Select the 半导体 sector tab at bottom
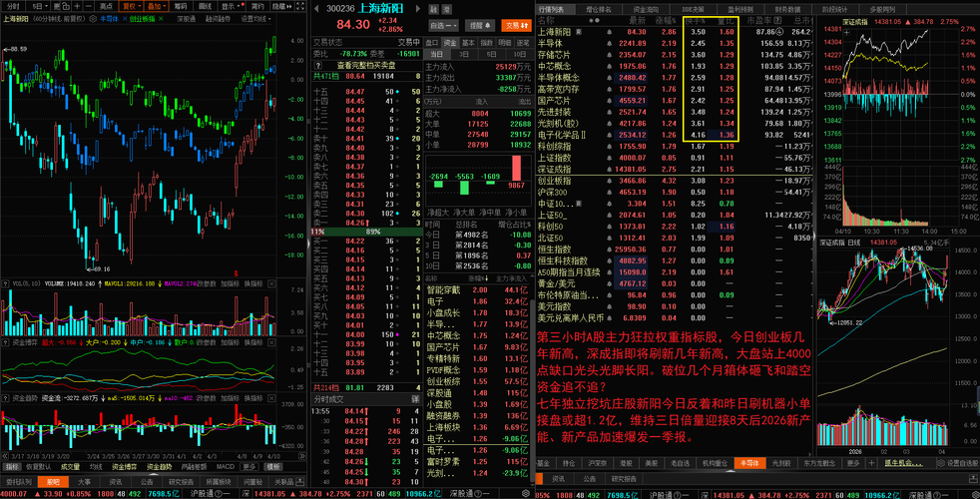Image resolution: width=980 pixels, height=499 pixels. 749,463
